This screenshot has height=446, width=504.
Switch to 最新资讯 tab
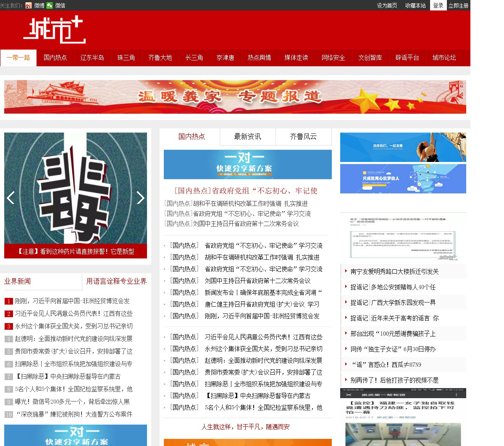(247, 137)
